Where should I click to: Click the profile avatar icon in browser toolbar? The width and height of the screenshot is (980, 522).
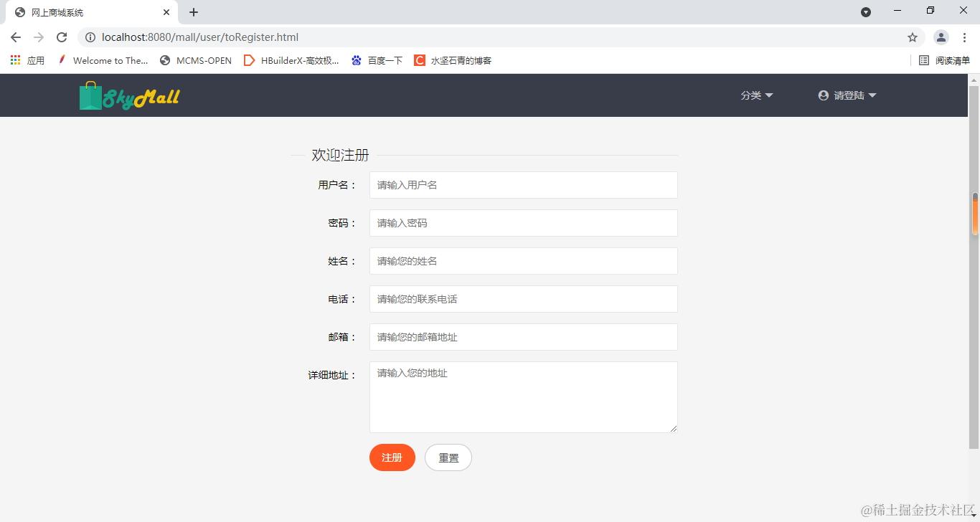coord(941,37)
